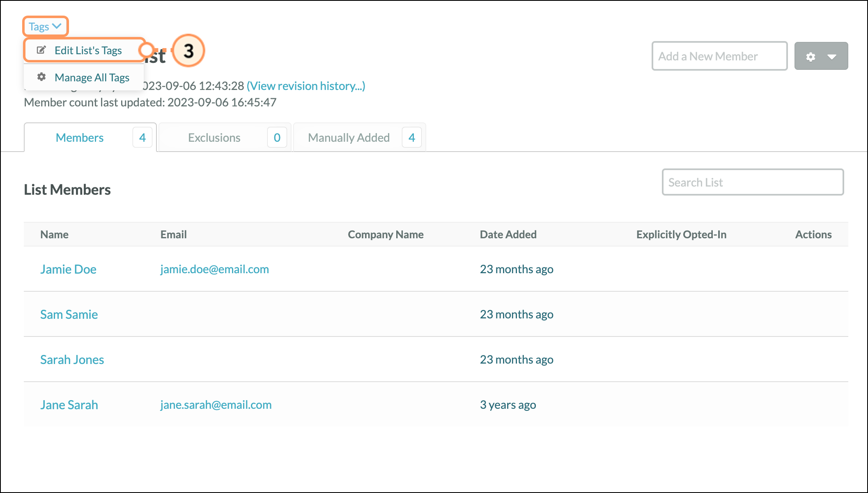Click jamie.doe@email.com email link
This screenshot has width=868, height=493.
214,269
